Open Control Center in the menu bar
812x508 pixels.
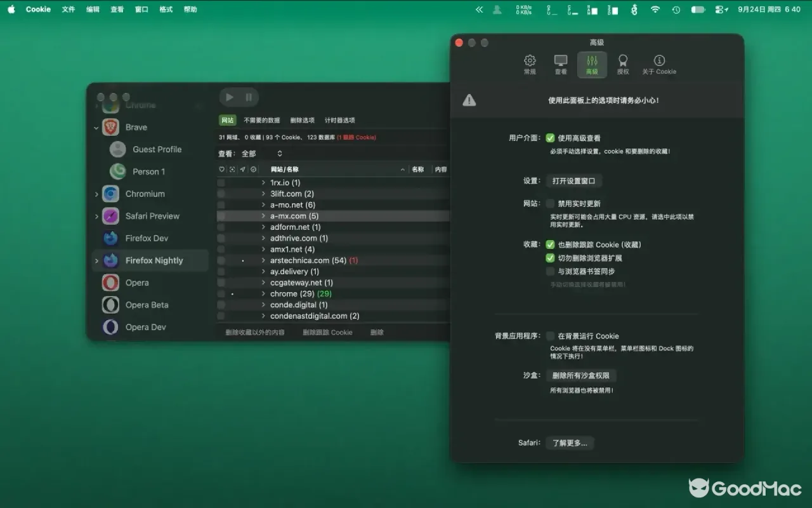pyautogui.click(x=721, y=10)
